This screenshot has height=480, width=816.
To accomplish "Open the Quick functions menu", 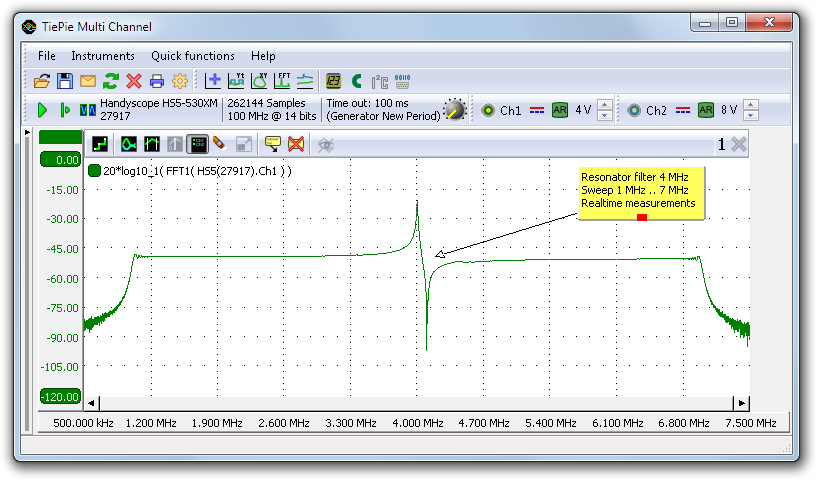I will coord(193,56).
